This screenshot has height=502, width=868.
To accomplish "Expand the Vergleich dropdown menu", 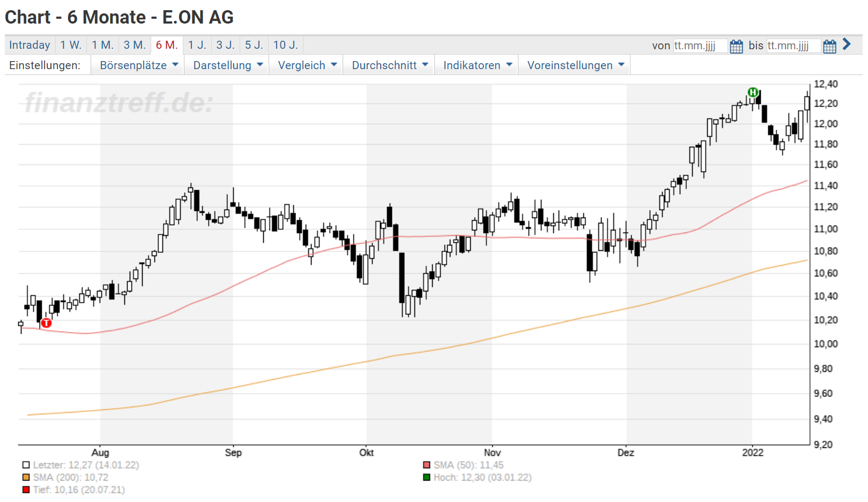I will coord(306,65).
